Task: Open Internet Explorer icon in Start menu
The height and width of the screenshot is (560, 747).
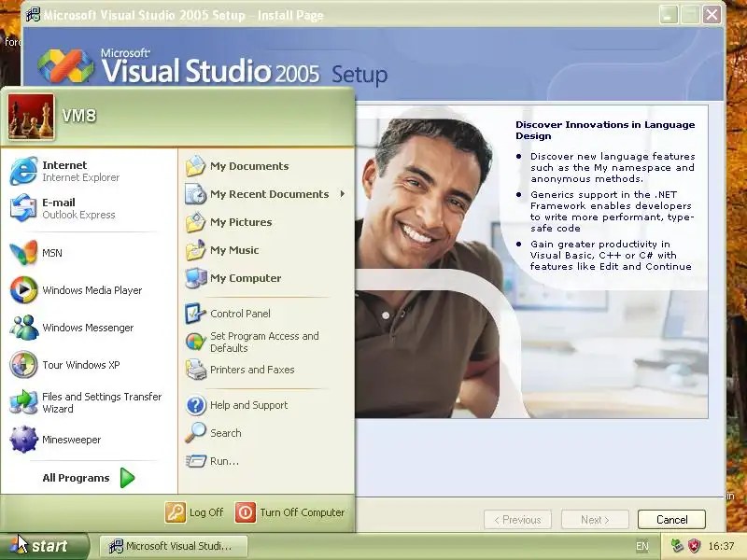Action: pyautogui.click(x=23, y=171)
